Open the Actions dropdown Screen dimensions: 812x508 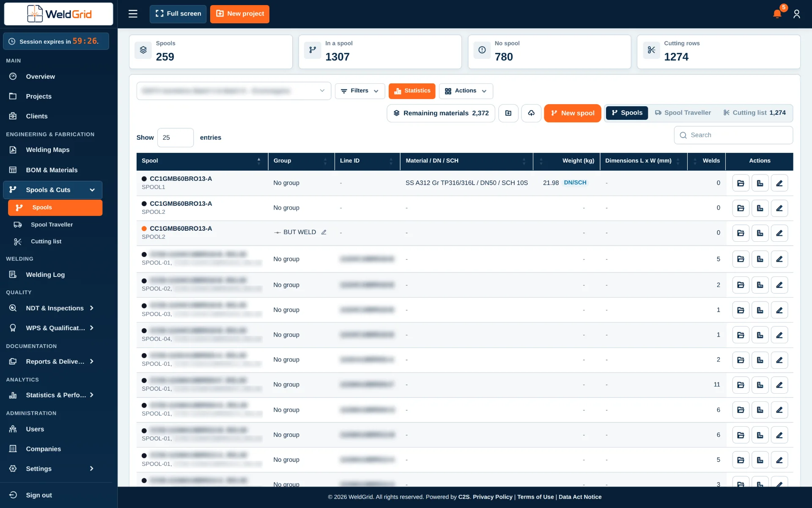pos(466,91)
